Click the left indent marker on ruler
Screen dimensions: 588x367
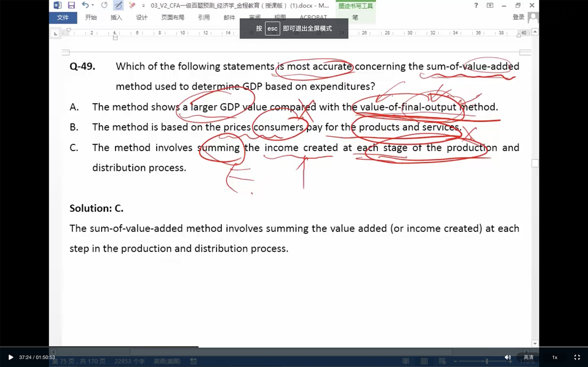[115, 36]
